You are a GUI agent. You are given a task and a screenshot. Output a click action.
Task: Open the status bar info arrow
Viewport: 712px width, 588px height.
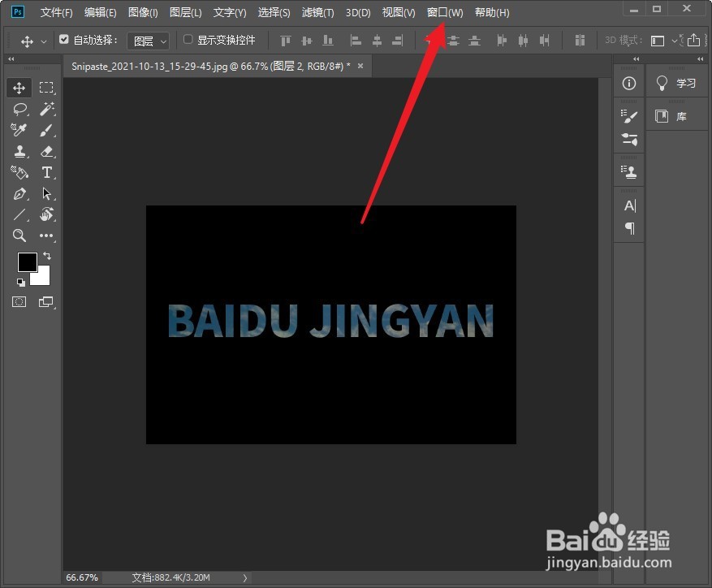click(x=245, y=578)
